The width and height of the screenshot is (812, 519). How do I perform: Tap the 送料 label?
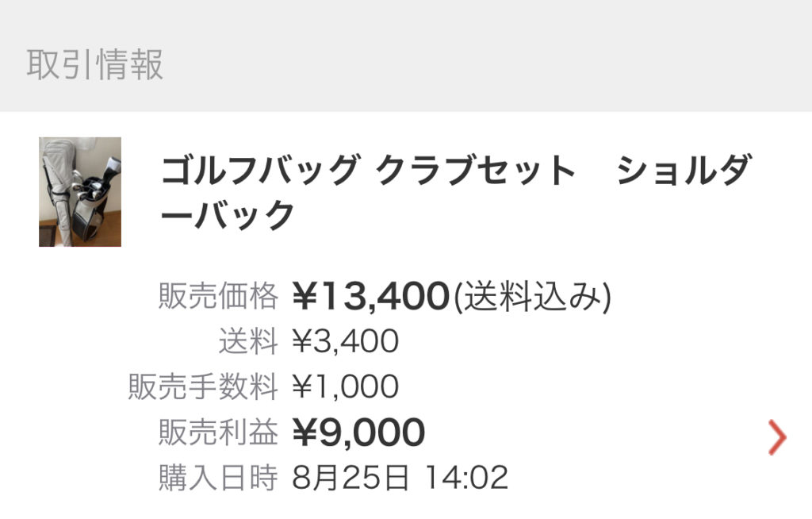pyautogui.click(x=248, y=341)
